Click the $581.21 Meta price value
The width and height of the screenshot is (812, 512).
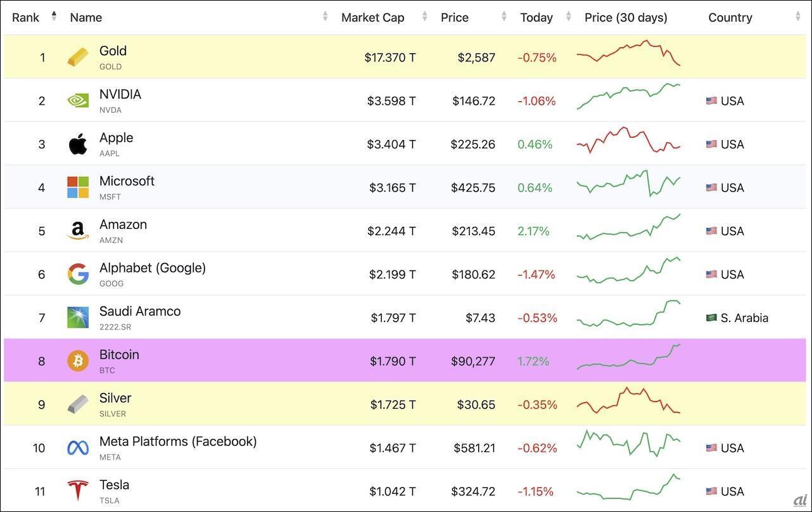(x=474, y=449)
